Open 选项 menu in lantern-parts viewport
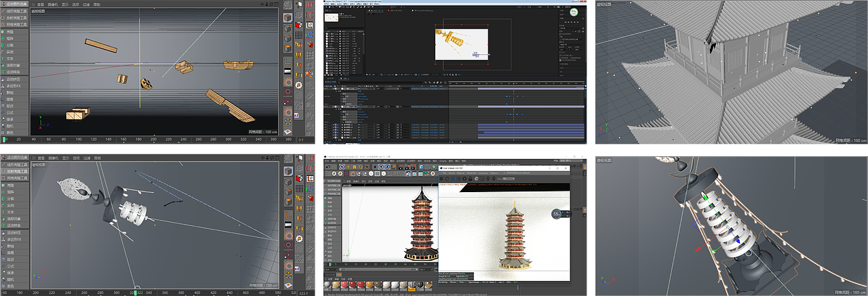Viewport: 868px width, 296px height. 76,157
